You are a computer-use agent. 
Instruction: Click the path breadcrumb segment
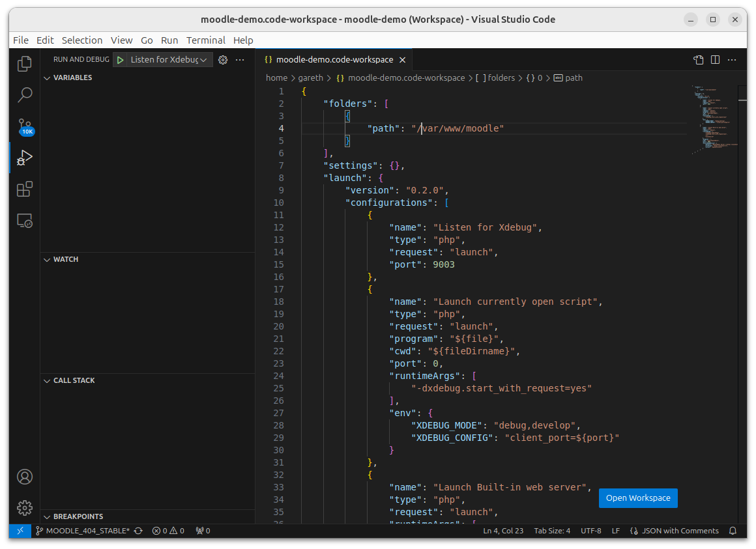[568, 78]
